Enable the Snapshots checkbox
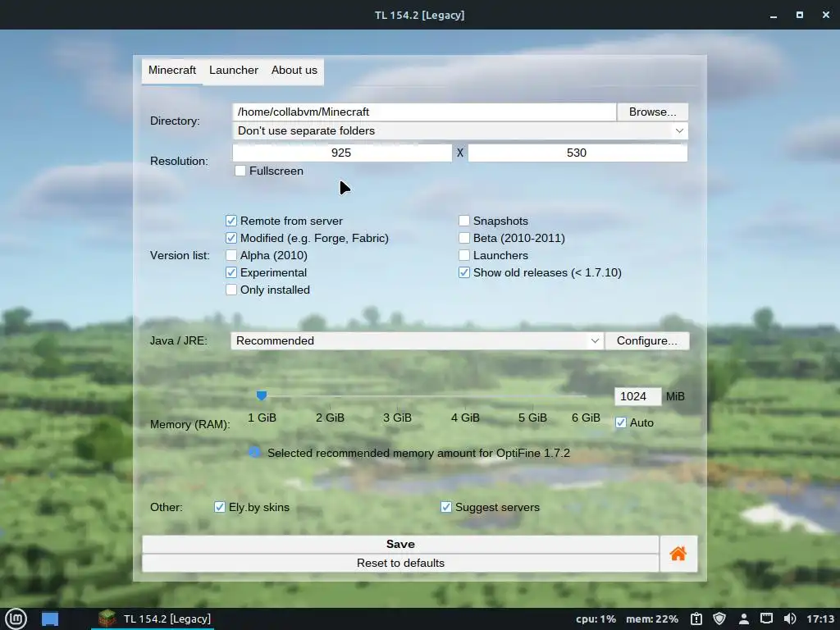 [464, 221]
